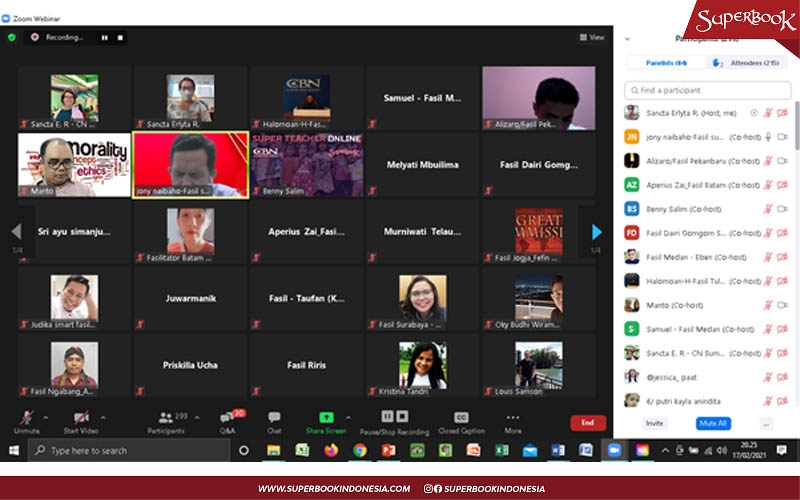
Task: Open the Mail app from taskbar
Action: 530,451
